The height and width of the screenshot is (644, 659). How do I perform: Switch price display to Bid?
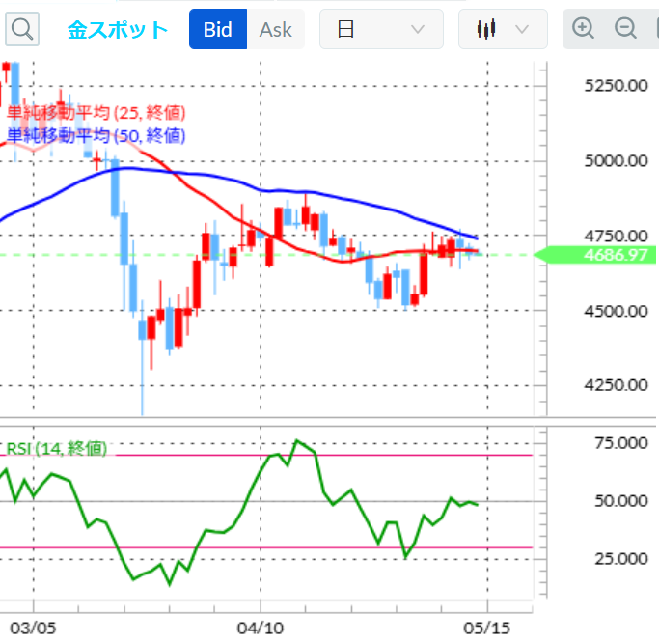coord(218,29)
